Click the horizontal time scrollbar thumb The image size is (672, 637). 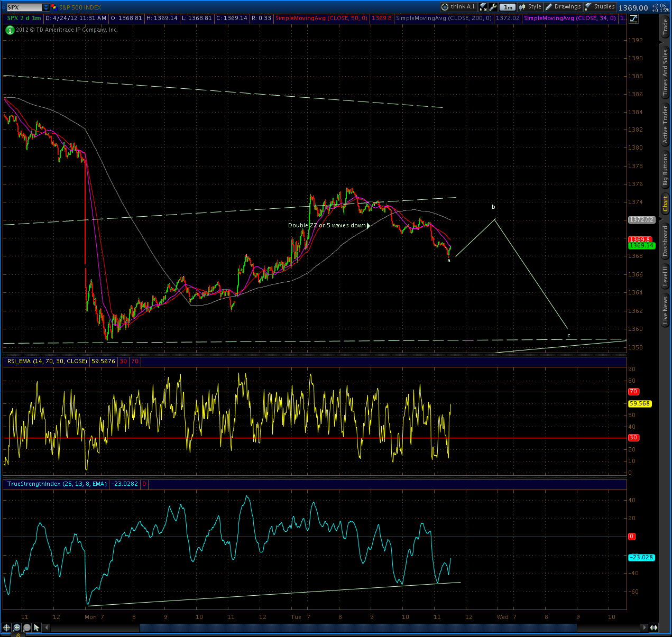coord(358,627)
